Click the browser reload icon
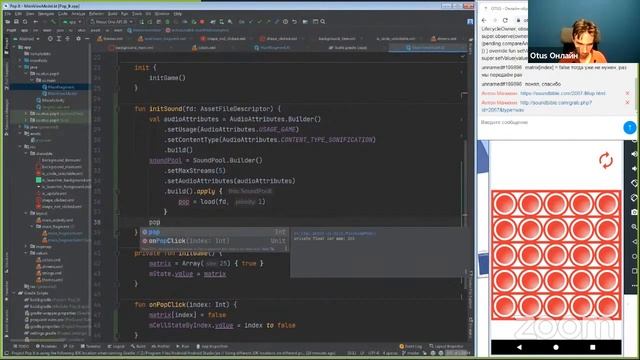 tap(505, 20)
